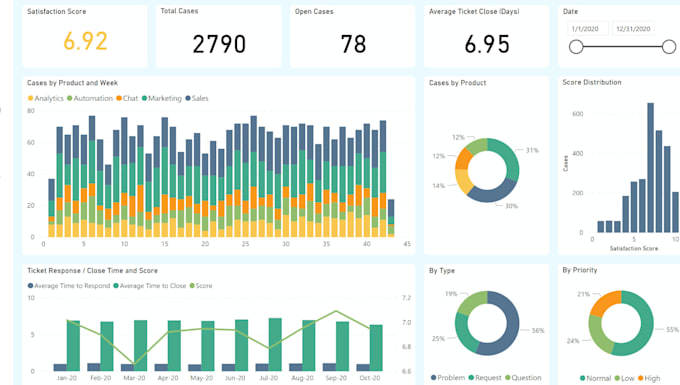680x385 pixels.
Task: Click the 21% label in By Priority chart
Action: click(583, 294)
